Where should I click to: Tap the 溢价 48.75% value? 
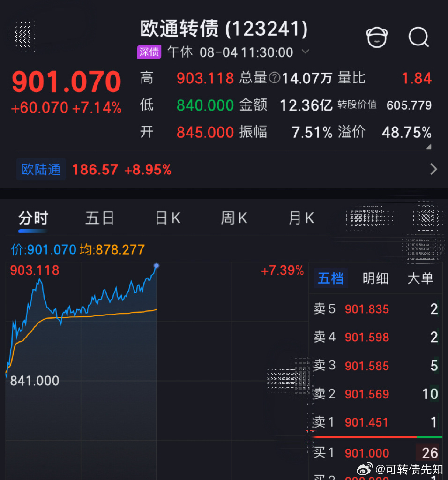(407, 133)
